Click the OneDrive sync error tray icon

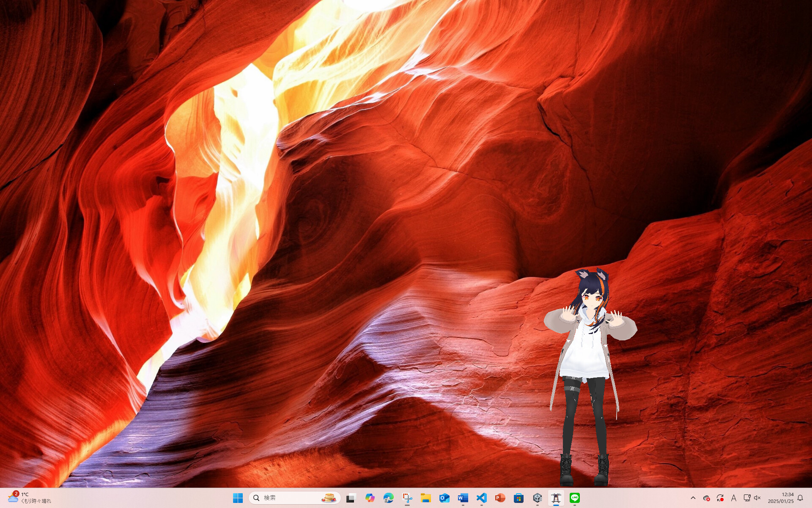coord(707,498)
